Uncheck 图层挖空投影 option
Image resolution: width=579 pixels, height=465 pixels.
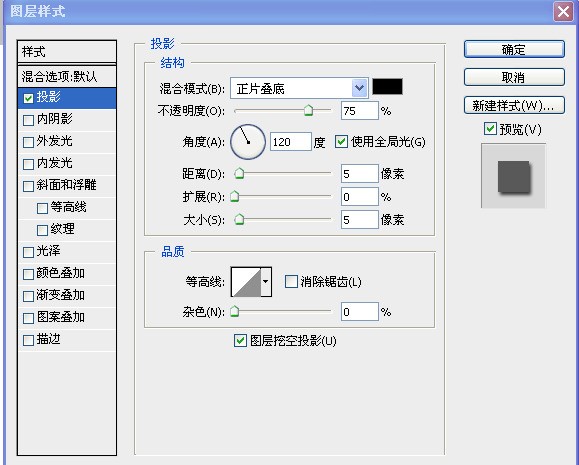240,340
